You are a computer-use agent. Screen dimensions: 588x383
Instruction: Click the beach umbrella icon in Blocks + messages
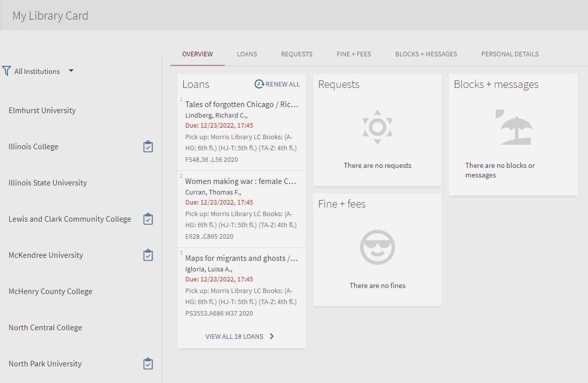pyautogui.click(x=514, y=127)
